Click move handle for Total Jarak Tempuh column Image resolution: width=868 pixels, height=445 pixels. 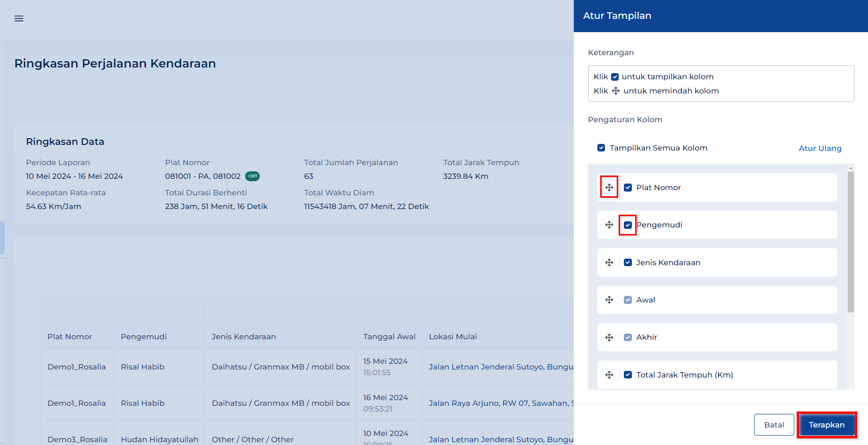[609, 375]
